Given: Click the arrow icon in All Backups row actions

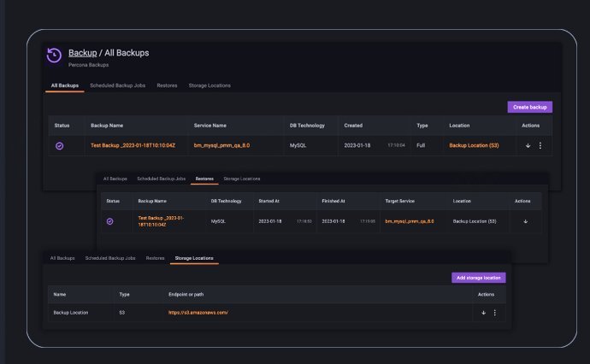Looking at the screenshot, I should click(528, 146).
